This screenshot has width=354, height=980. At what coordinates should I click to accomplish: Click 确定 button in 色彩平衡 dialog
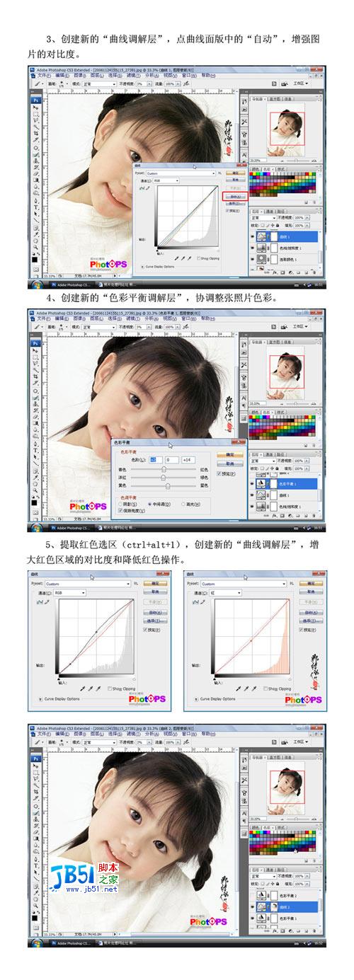(229, 454)
